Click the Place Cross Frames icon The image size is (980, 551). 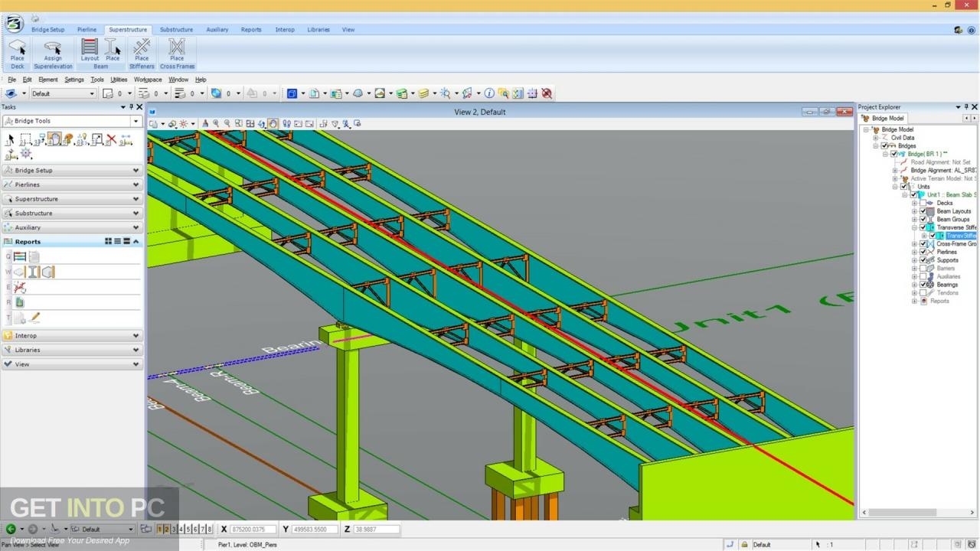click(x=177, y=52)
